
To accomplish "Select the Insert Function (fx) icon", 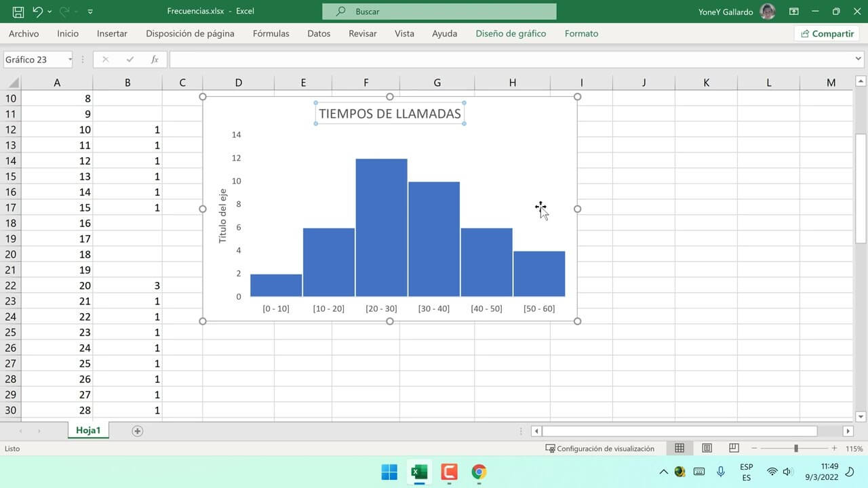I will (155, 59).
